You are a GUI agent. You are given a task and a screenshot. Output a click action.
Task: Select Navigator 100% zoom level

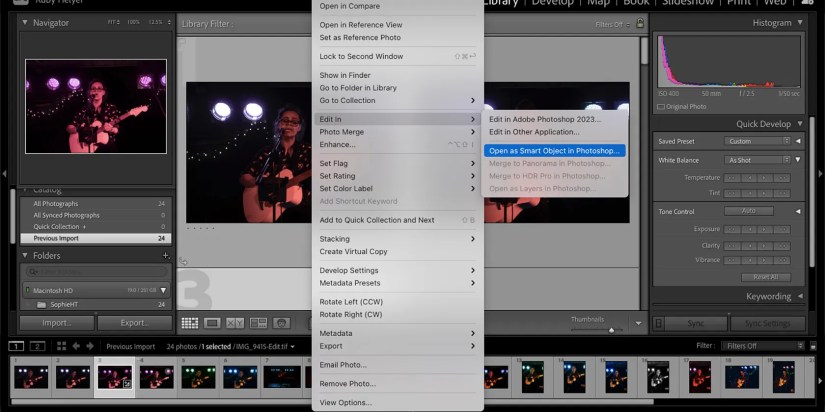(x=134, y=23)
